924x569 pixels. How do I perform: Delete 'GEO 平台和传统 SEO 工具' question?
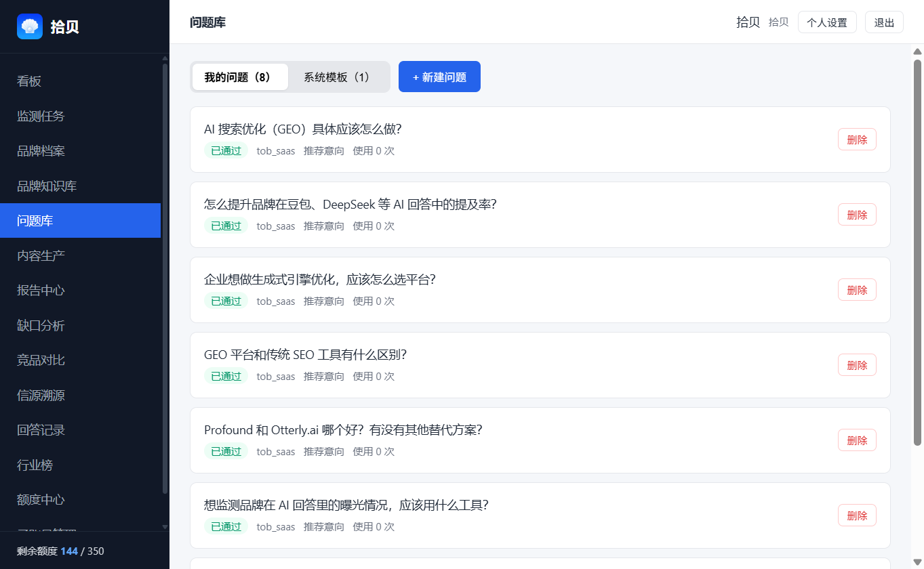[857, 365]
